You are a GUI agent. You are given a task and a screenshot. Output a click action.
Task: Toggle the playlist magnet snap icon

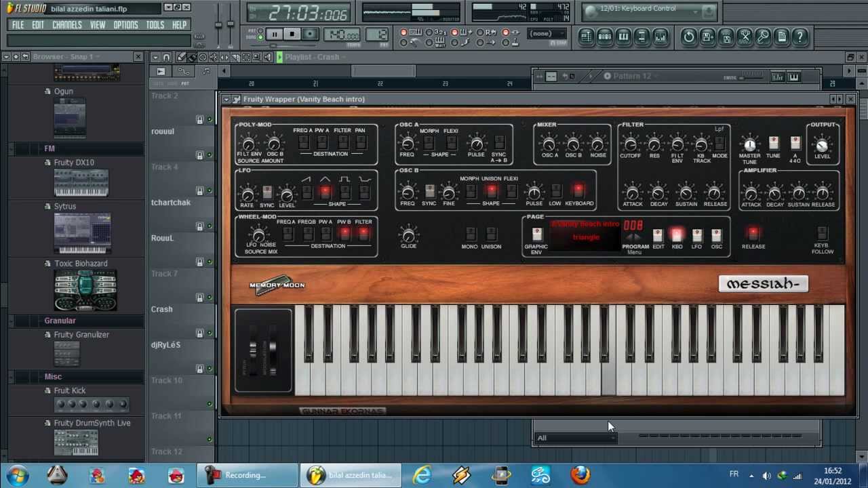pyautogui.click(x=166, y=58)
